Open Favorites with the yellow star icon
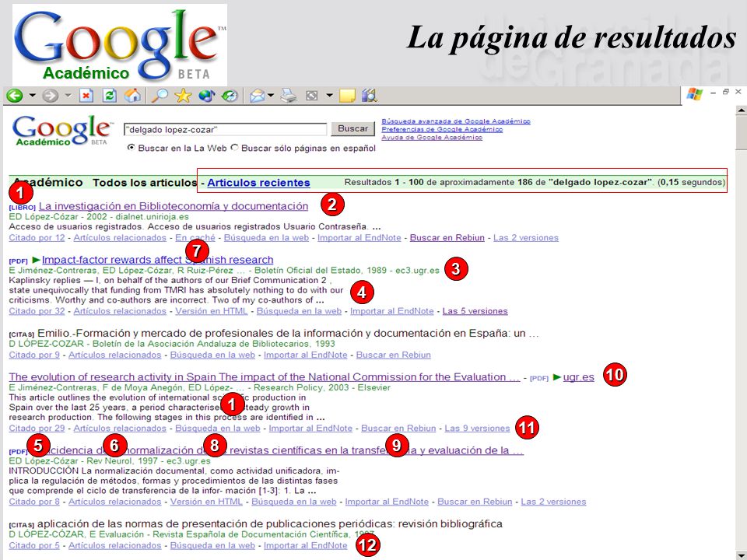 coord(183,96)
